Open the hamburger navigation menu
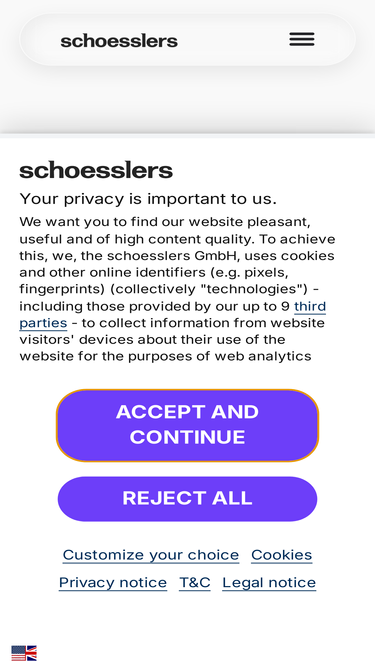375x667 pixels. coord(302,39)
